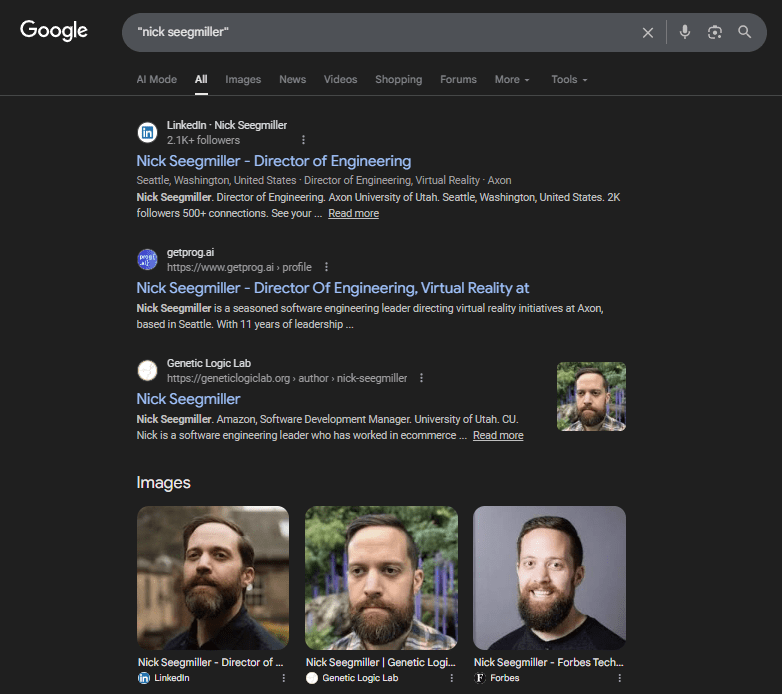The height and width of the screenshot is (694, 782).
Task: Click the Genetic Logic Lab favicon
Action: 147,370
